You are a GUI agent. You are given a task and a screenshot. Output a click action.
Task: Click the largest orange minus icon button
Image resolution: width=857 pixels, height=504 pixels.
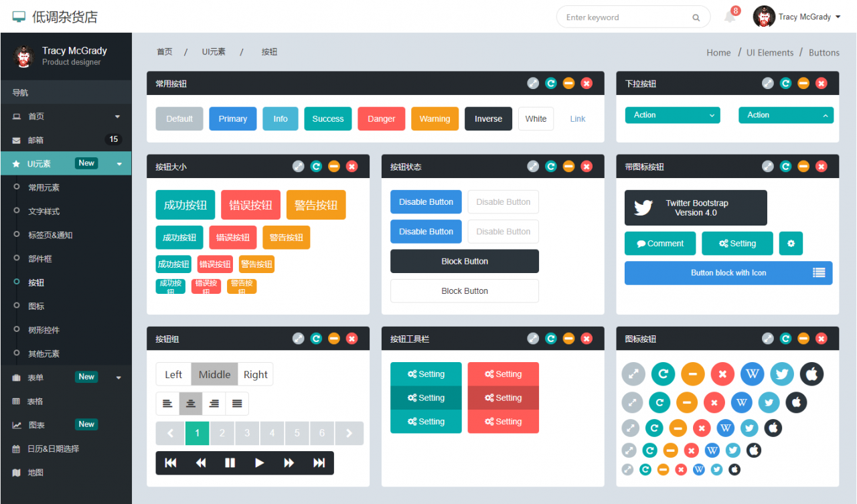(x=693, y=373)
